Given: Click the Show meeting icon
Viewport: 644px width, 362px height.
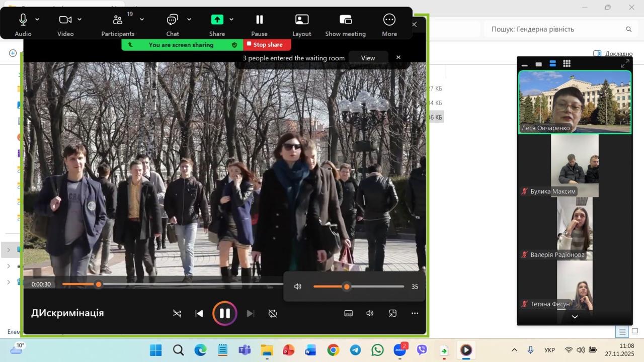Looking at the screenshot, I should pyautogui.click(x=345, y=20).
